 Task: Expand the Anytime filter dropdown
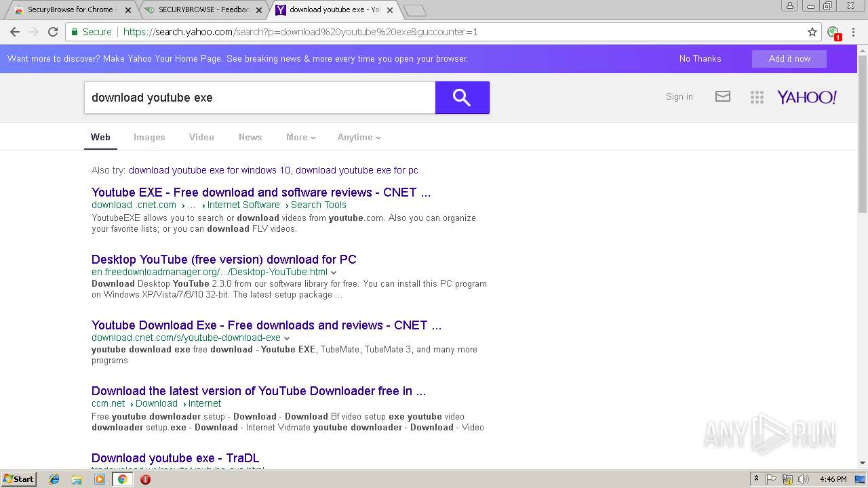tap(359, 137)
